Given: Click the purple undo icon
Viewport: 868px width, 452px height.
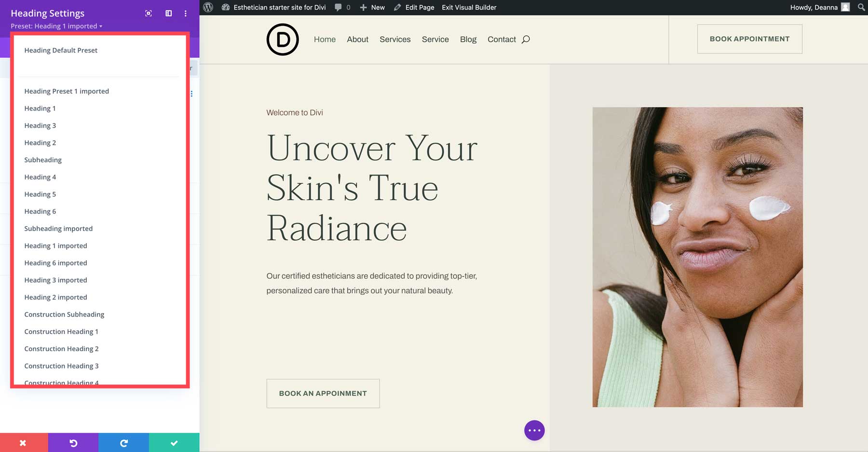Looking at the screenshot, I should pyautogui.click(x=73, y=442).
